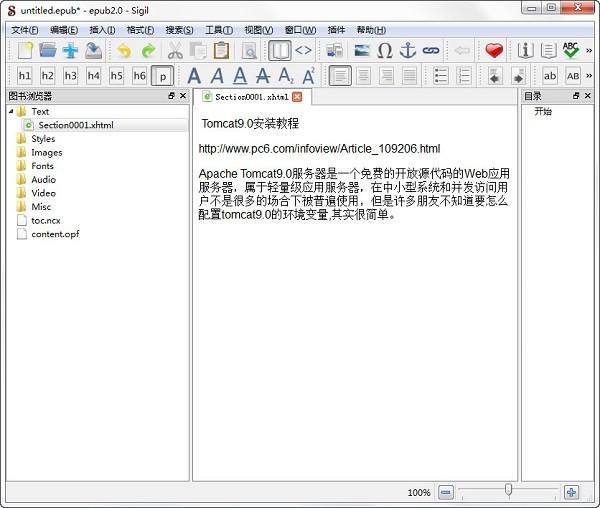Image resolution: width=600 pixels, height=508 pixels.
Task: Adjust the zoom slider handle
Action: [508, 490]
